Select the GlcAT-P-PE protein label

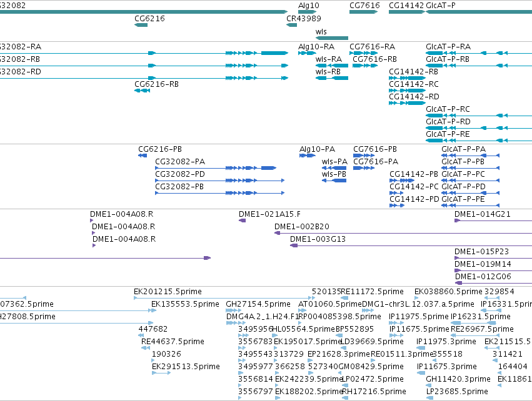point(463,199)
